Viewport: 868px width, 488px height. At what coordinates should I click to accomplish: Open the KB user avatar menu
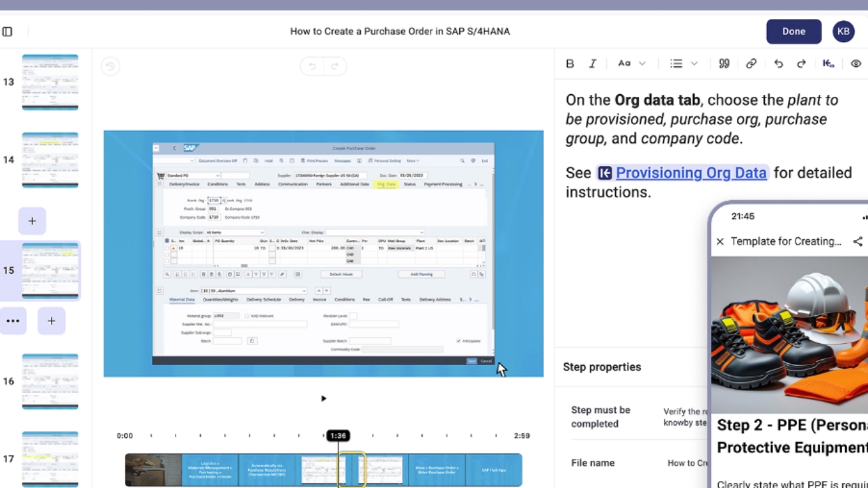coord(844,31)
